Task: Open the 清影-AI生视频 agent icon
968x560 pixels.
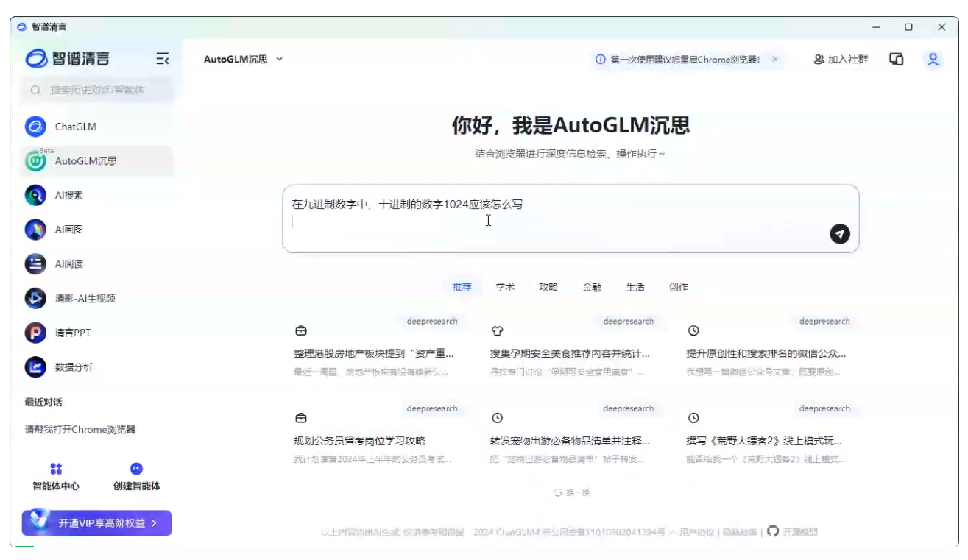Action: [35, 298]
